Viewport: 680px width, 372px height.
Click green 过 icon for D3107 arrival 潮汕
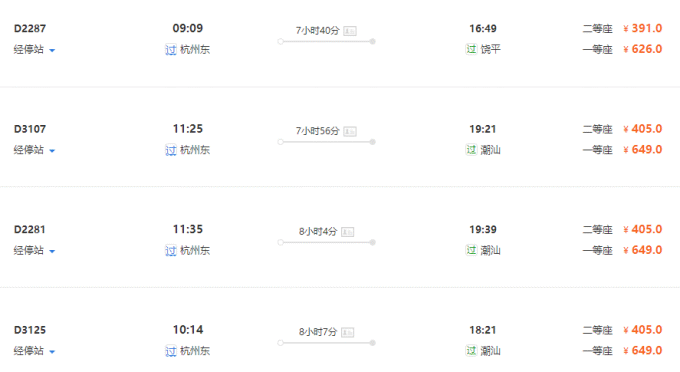(x=471, y=150)
